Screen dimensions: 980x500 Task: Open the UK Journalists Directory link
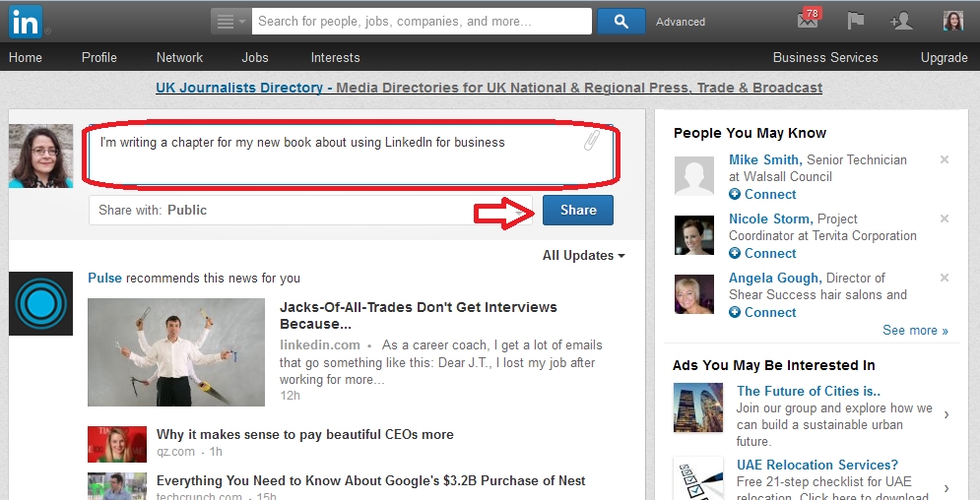239,88
